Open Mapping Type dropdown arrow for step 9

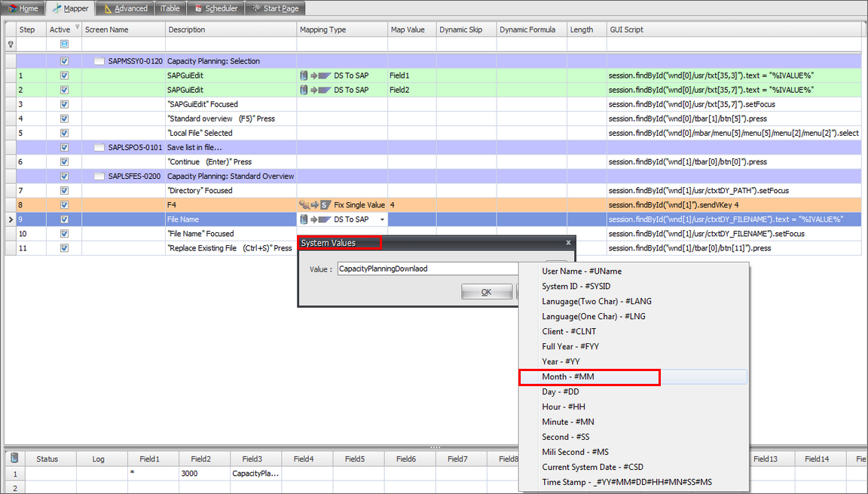click(x=382, y=220)
